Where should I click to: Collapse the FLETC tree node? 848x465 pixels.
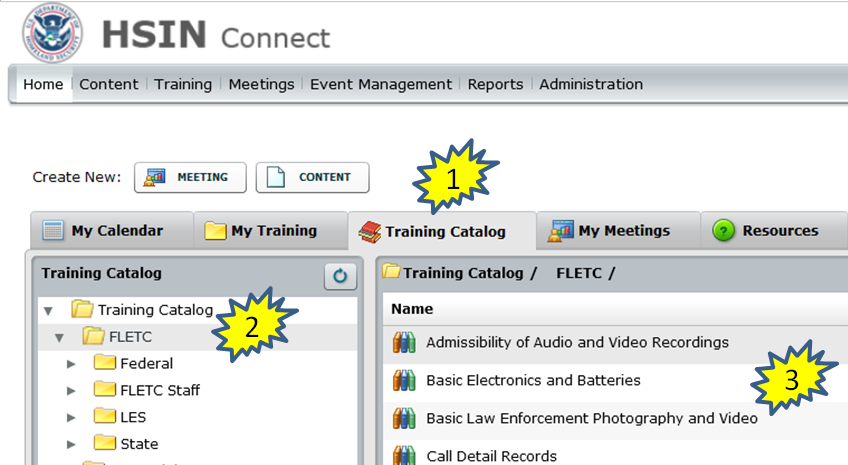59,338
